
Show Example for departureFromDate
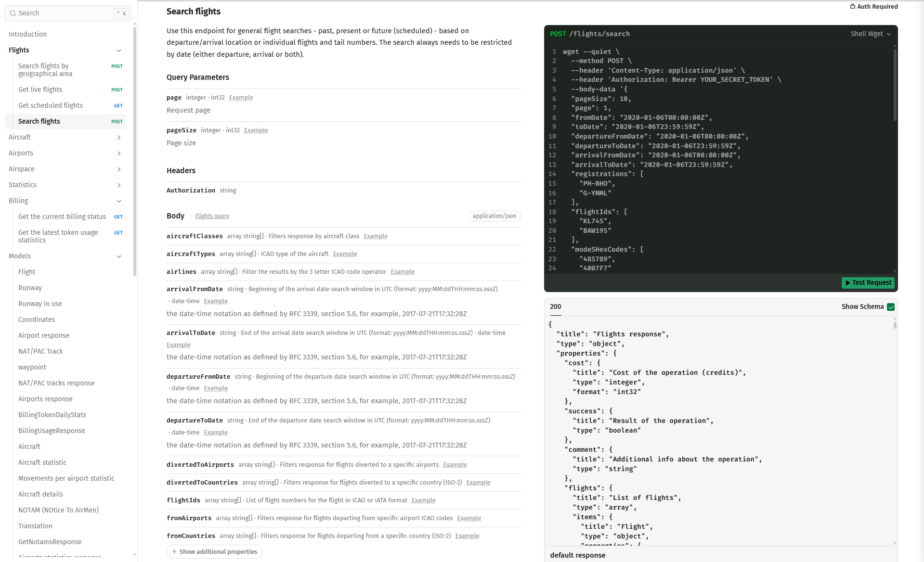pyautogui.click(x=216, y=388)
